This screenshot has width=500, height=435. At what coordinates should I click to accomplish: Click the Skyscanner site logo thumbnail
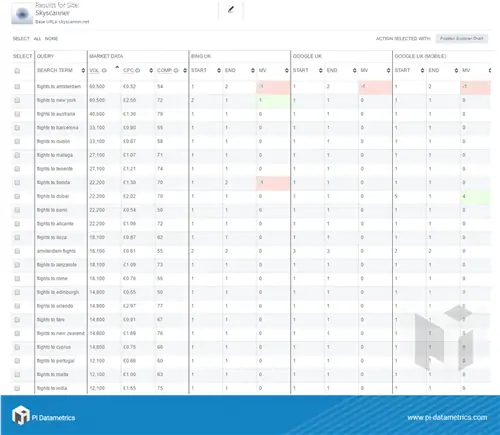coord(22,14)
